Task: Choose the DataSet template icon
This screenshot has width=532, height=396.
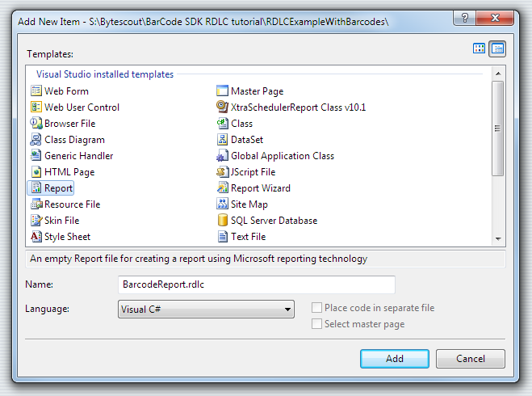Action: [x=222, y=139]
